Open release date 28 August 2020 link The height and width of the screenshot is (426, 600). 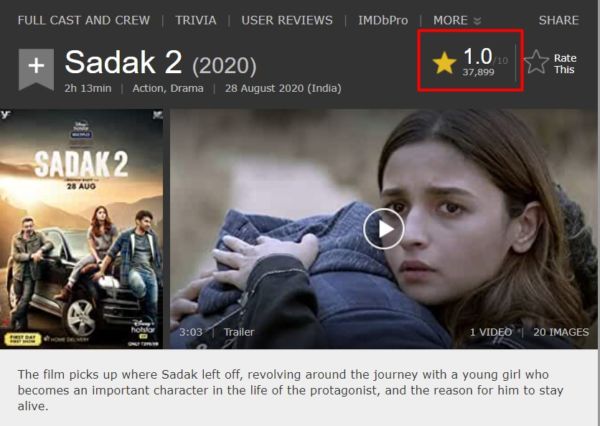tap(283, 88)
